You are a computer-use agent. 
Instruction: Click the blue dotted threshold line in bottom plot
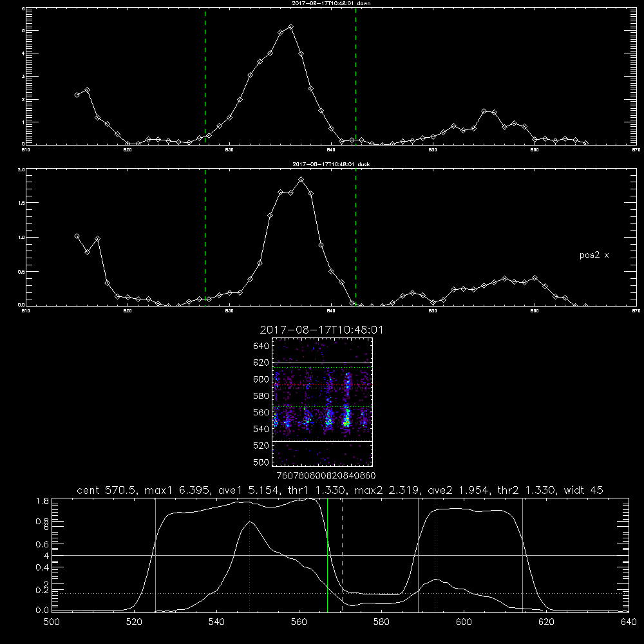pos(340,594)
